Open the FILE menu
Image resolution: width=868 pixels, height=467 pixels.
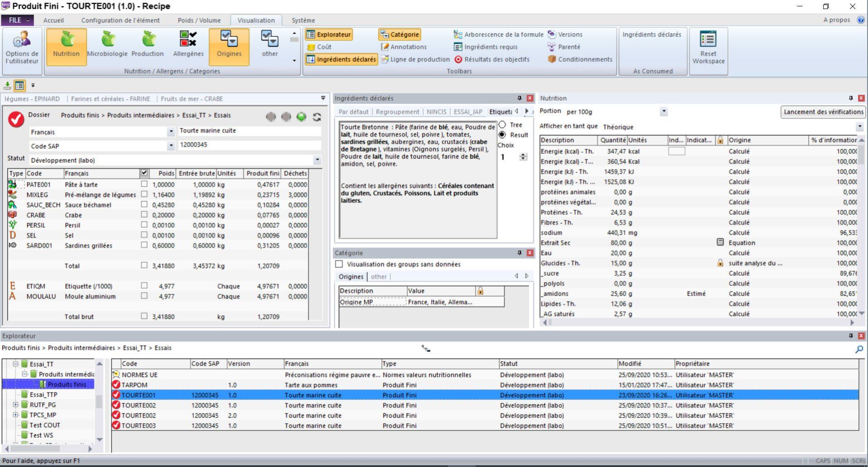[17, 20]
